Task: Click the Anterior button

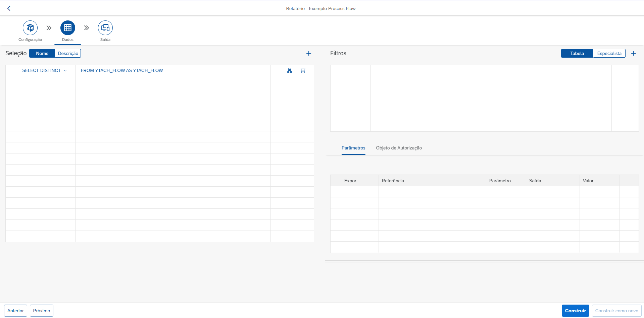Action: point(15,311)
